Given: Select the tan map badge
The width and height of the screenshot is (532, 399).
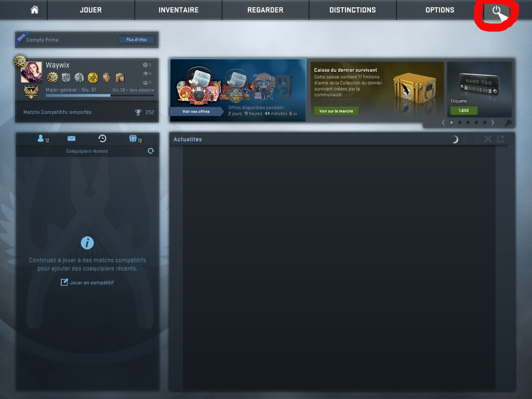Looking at the screenshot, I should (120, 78).
